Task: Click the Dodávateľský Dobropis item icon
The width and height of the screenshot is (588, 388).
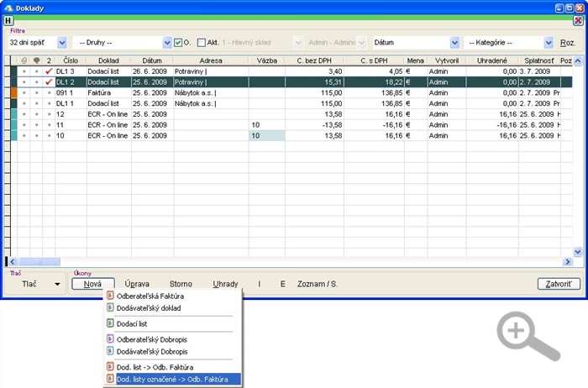Action: [109, 351]
